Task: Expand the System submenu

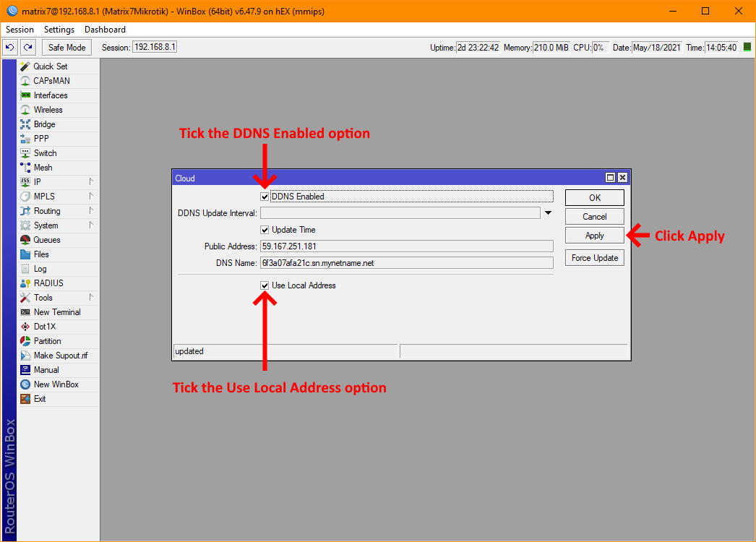Action: pyautogui.click(x=91, y=225)
